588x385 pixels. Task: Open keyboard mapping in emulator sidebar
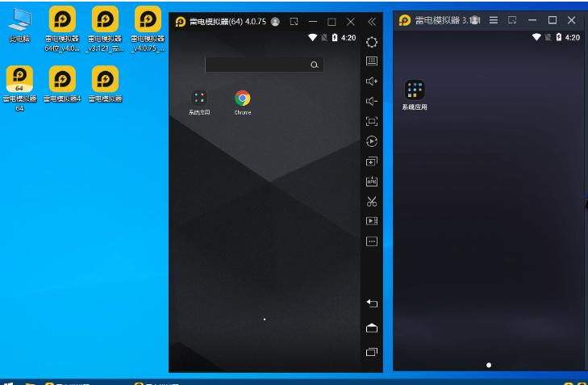(372, 61)
